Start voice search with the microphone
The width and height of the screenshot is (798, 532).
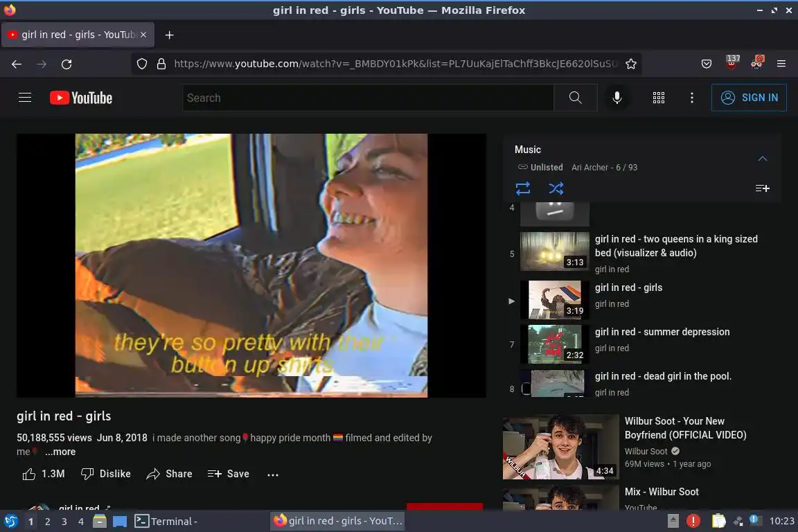[x=617, y=98]
